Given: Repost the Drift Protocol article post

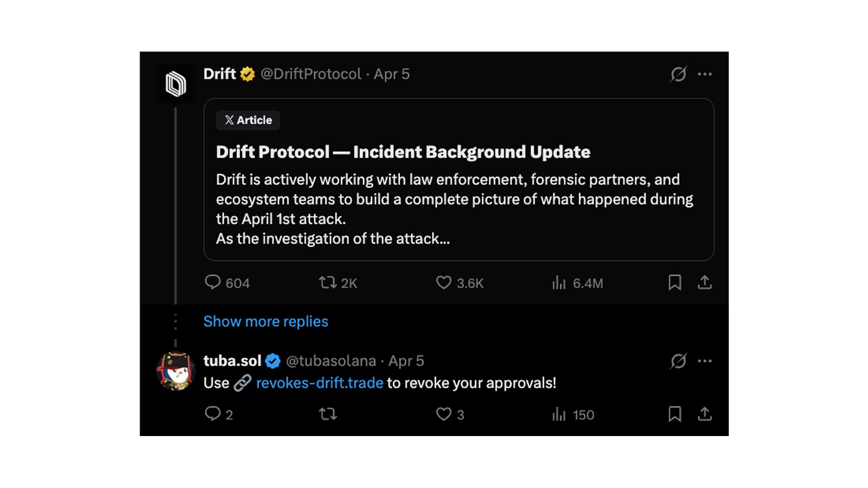Looking at the screenshot, I should pyautogui.click(x=328, y=282).
